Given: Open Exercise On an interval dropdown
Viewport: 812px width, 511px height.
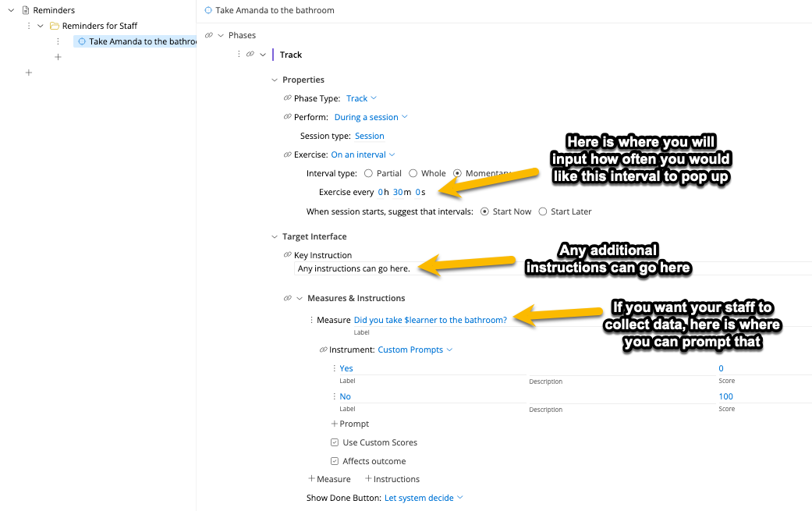Looking at the screenshot, I should point(363,154).
